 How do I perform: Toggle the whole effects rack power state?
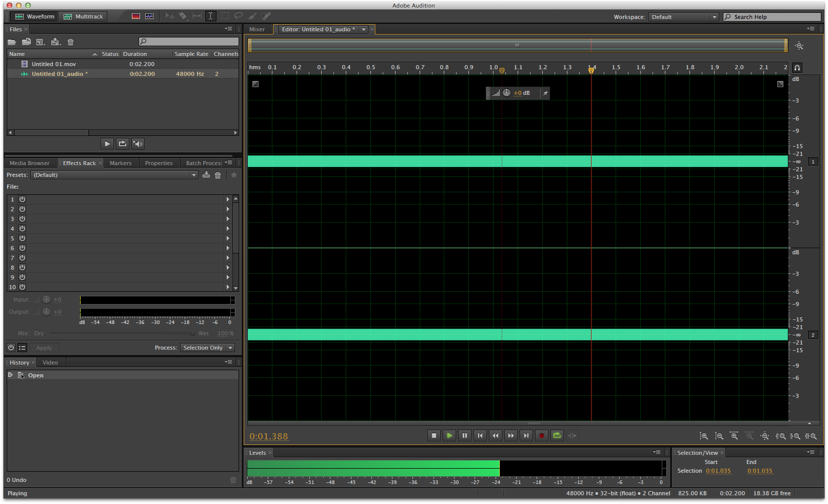coord(11,348)
